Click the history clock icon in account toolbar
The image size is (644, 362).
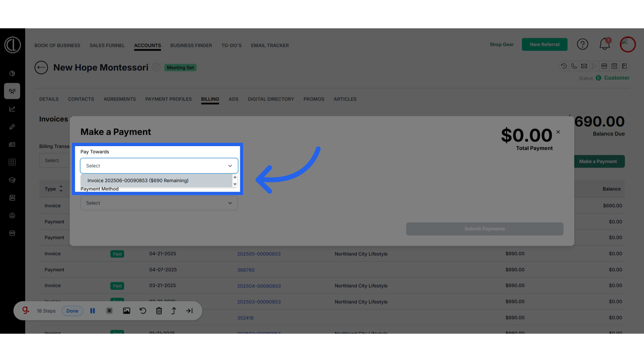(x=564, y=66)
